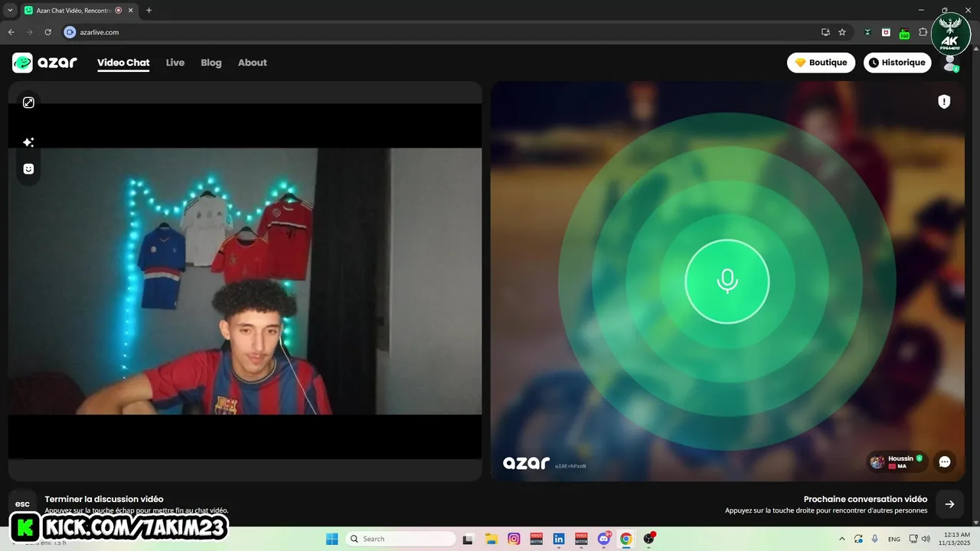The height and width of the screenshot is (551, 980).
Task: Click the local webcam video preview
Action: click(x=245, y=281)
